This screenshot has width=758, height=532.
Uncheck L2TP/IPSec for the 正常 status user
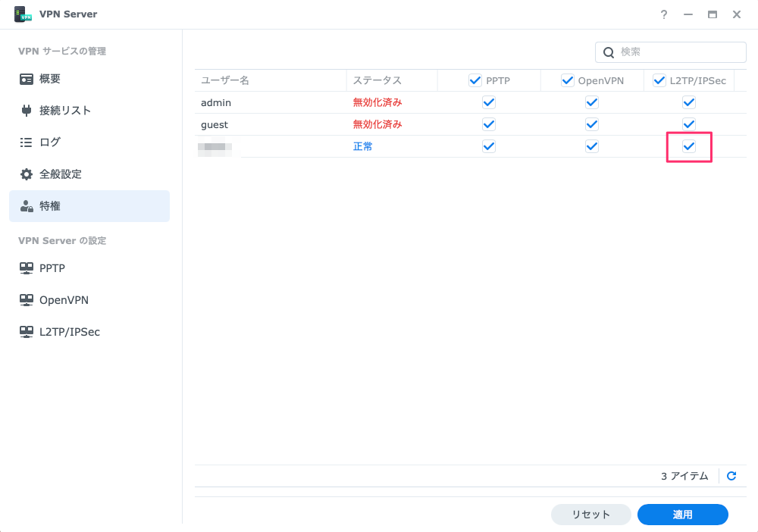pos(689,146)
